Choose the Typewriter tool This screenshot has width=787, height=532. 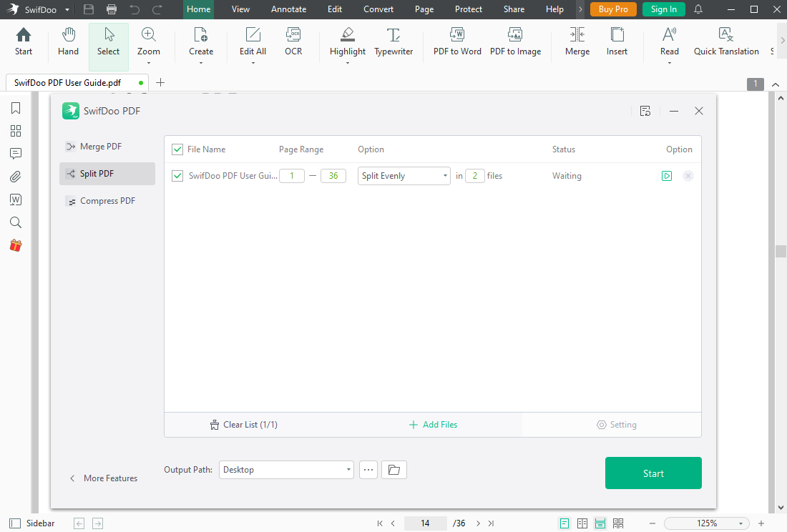(x=393, y=41)
